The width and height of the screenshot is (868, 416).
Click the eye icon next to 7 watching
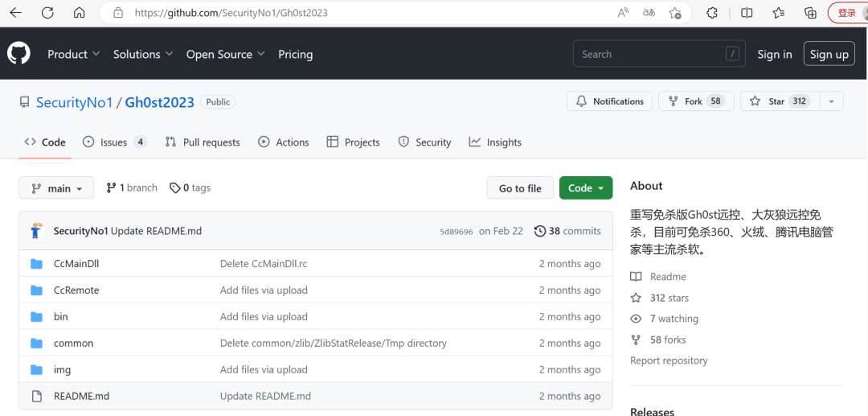pyautogui.click(x=636, y=319)
